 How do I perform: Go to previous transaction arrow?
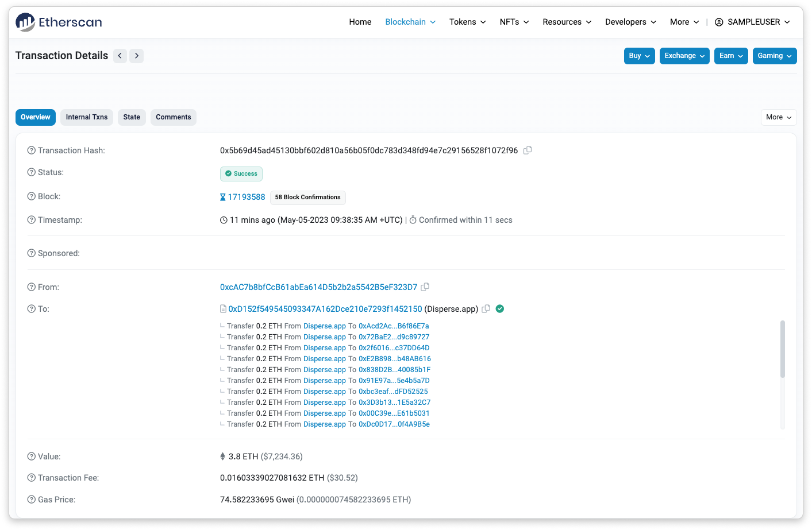click(120, 56)
